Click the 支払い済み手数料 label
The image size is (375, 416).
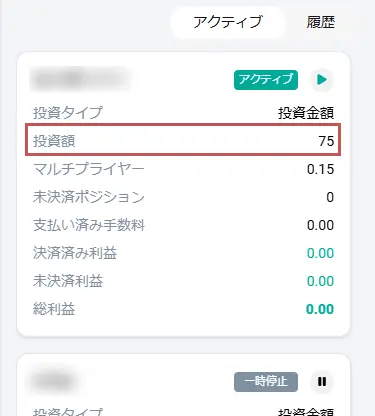coord(89,225)
